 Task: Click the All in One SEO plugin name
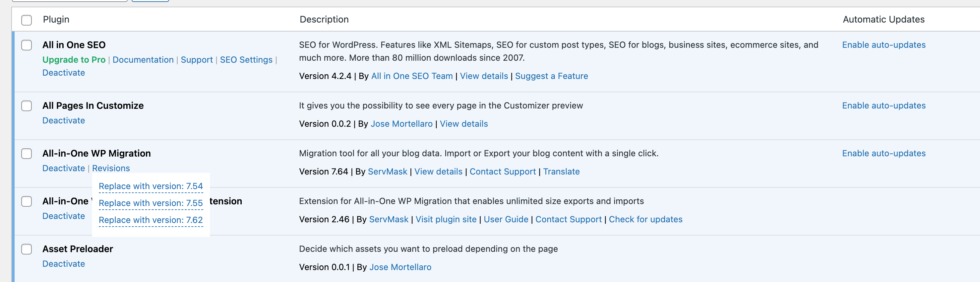point(74,45)
